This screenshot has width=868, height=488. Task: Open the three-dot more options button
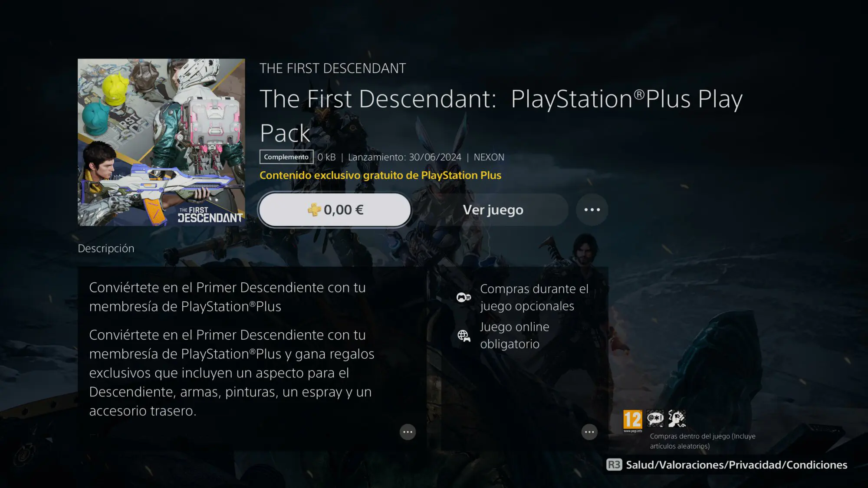(x=592, y=210)
